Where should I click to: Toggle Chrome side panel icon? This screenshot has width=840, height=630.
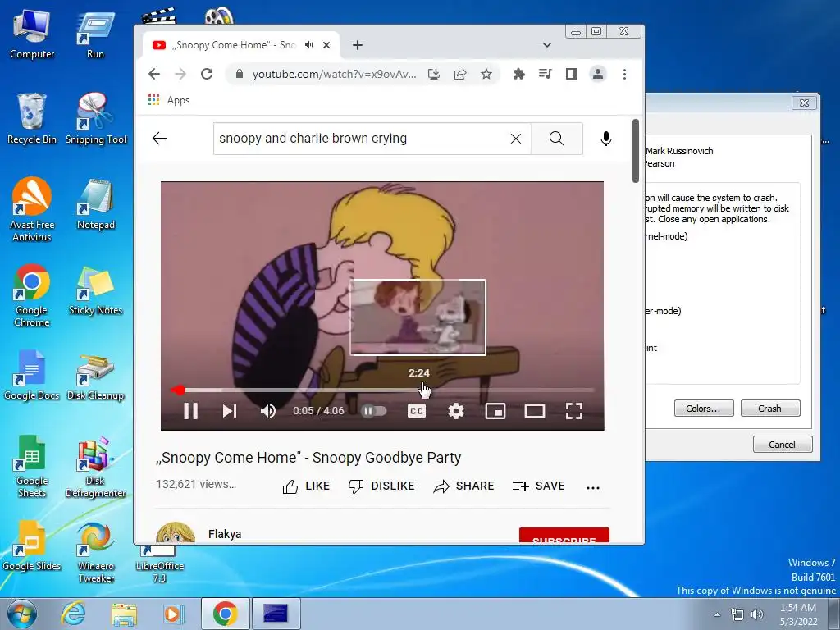tap(572, 74)
